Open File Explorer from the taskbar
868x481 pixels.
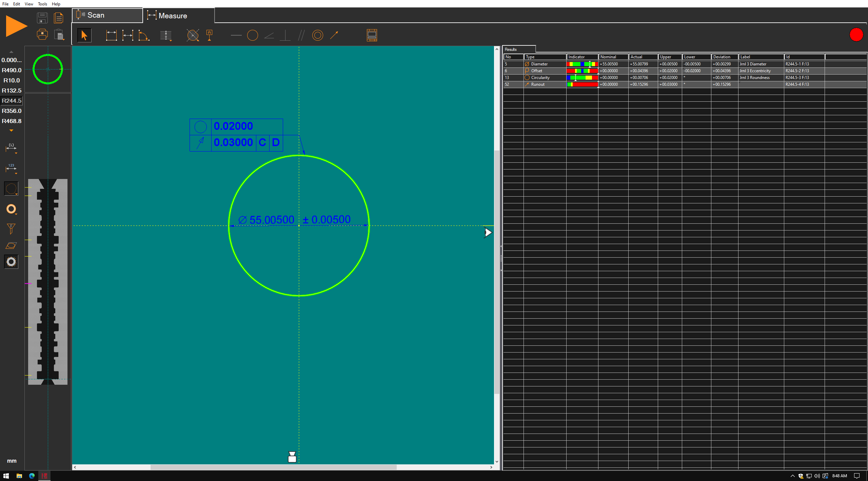tap(19, 476)
